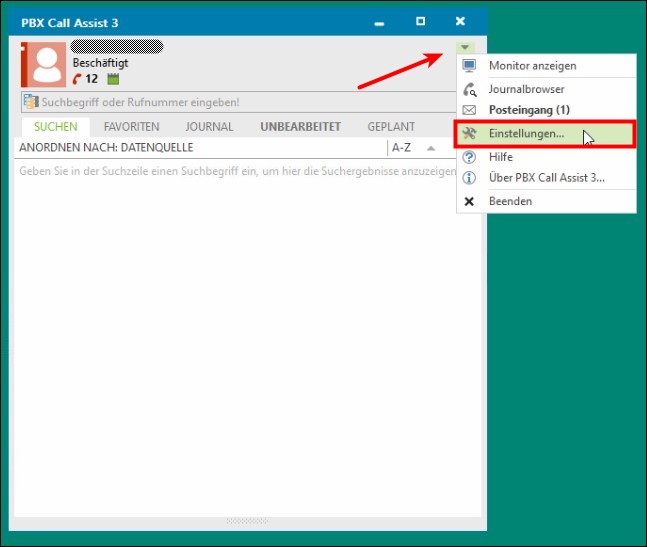Click the Hilfe question mark icon
Image resolution: width=647 pixels, height=547 pixels.
pyautogui.click(x=469, y=158)
